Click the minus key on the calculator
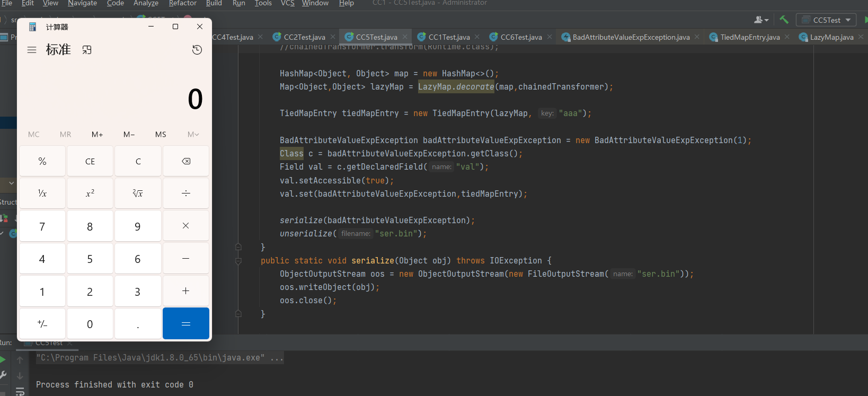Screen dimensions: 868x396 coord(186,259)
